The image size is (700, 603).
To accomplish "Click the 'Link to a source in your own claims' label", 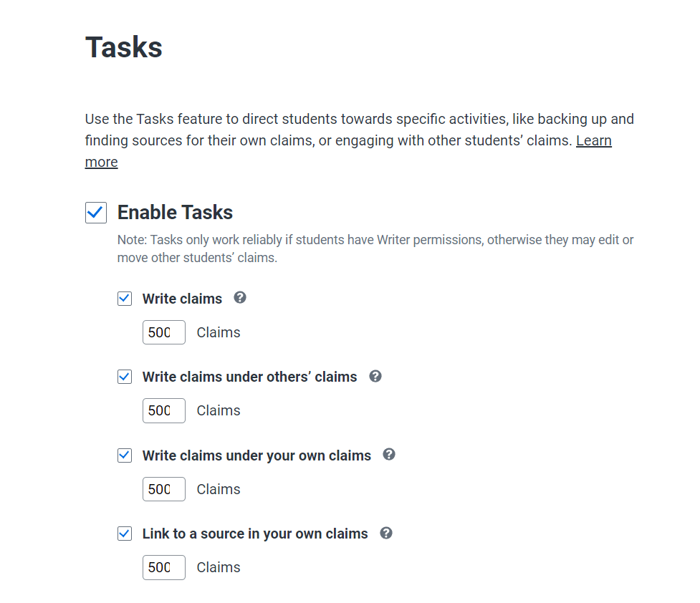I will point(255,534).
